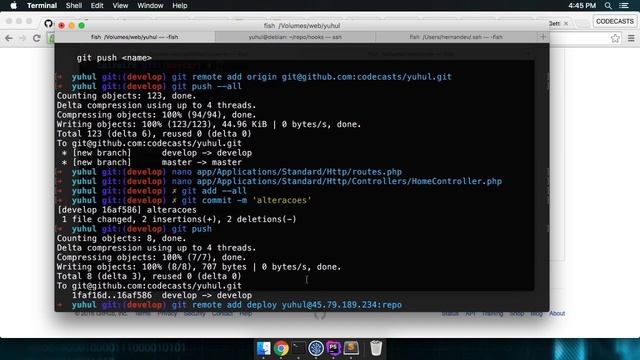Switch to the 'yuhul@debian ~/repo/hooks ssh' terminal tab
640x360 pixels.
(x=295, y=37)
